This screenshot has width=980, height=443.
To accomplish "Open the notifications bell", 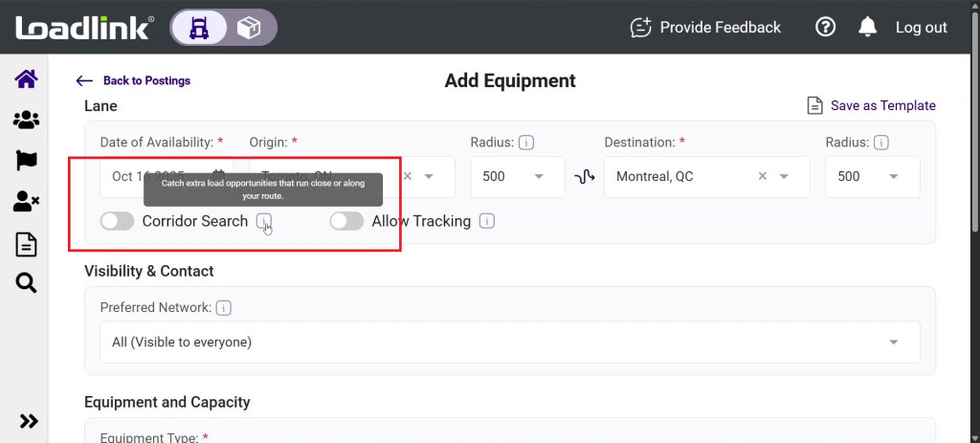I will pyautogui.click(x=867, y=28).
